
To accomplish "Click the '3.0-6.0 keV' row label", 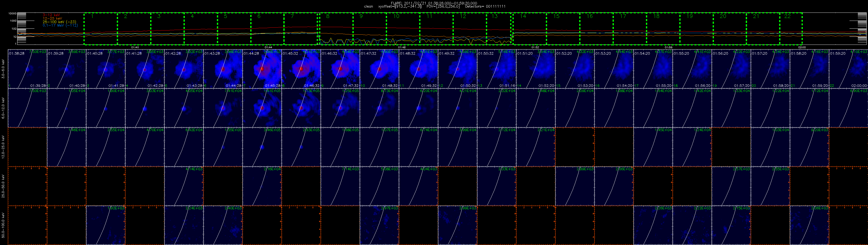I will click(x=3, y=69).
